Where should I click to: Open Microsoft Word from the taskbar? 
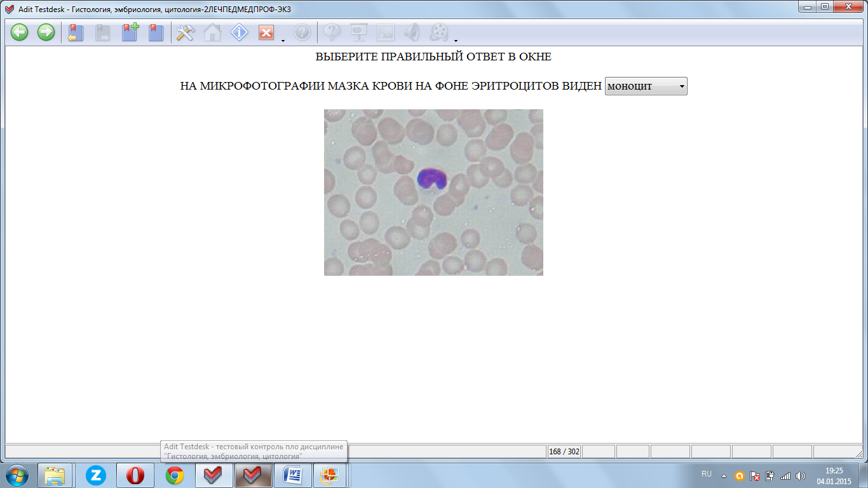click(293, 475)
